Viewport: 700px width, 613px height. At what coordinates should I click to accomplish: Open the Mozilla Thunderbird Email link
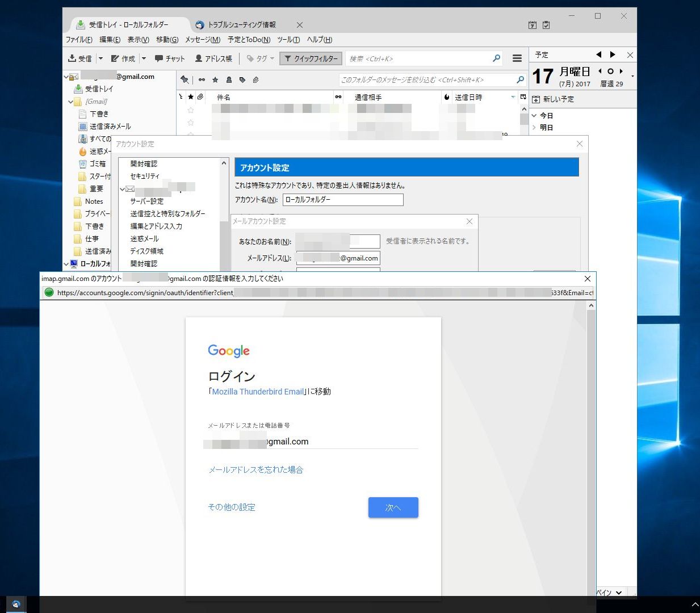(258, 392)
